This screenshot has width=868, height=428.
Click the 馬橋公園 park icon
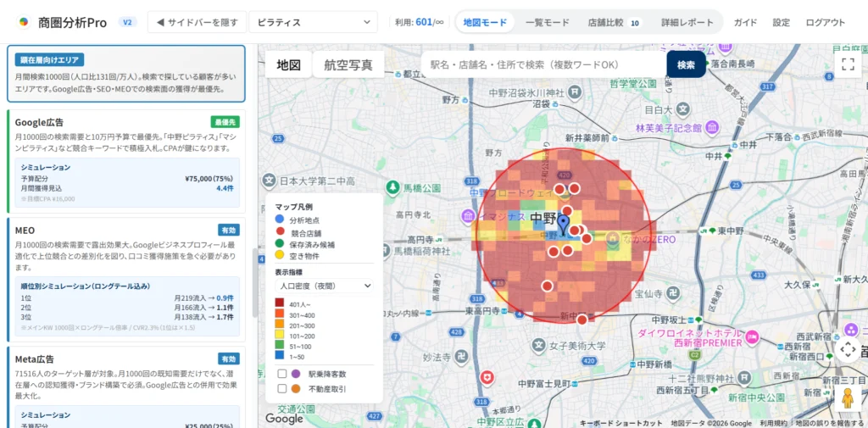pyautogui.click(x=393, y=187)
